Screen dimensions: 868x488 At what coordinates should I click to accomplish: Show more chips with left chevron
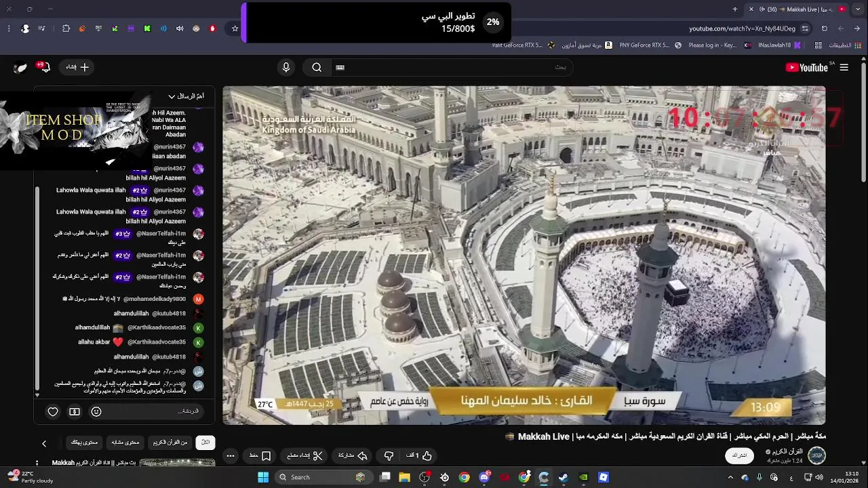pyautogui.click(x=44, y=443)
